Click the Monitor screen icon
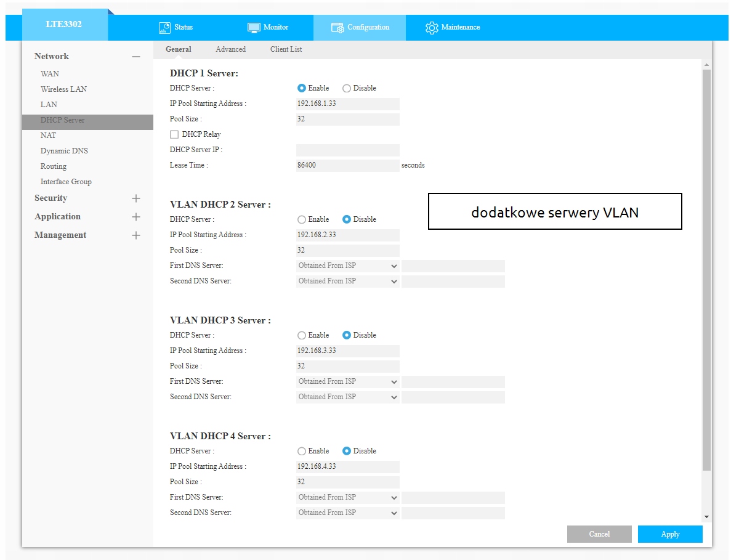 [254, 28]
